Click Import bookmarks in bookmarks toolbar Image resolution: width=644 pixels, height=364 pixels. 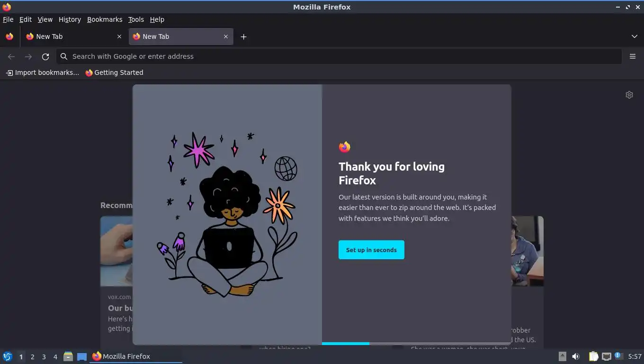point(43,73)
